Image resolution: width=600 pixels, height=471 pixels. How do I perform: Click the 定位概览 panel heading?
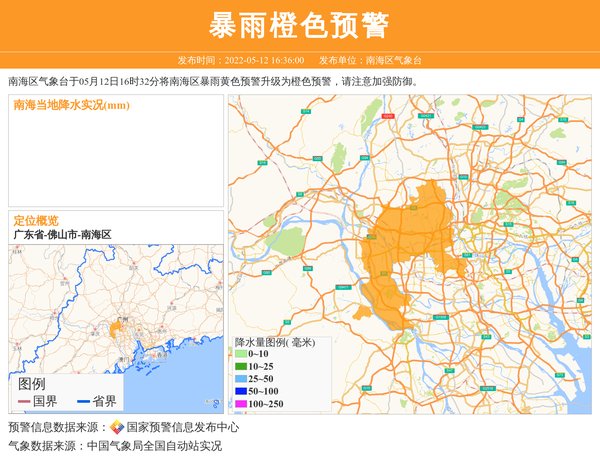pos(35,220)
